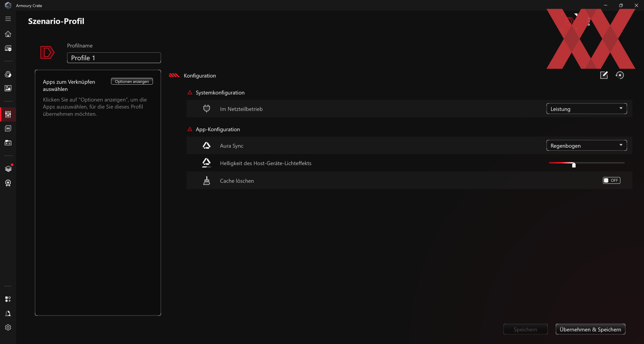Collapse the App-Konfiguration section
The width and height of the screenshot is (644, 344).
pyautogui.click(x=190, y=129)
